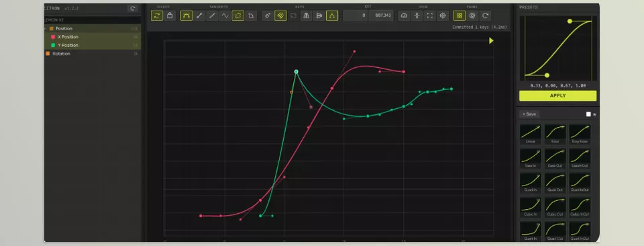Click the yellow play arrow in graph corner
Image resolution: width=644 pixels, height=246 pixels.
(491, 41)
